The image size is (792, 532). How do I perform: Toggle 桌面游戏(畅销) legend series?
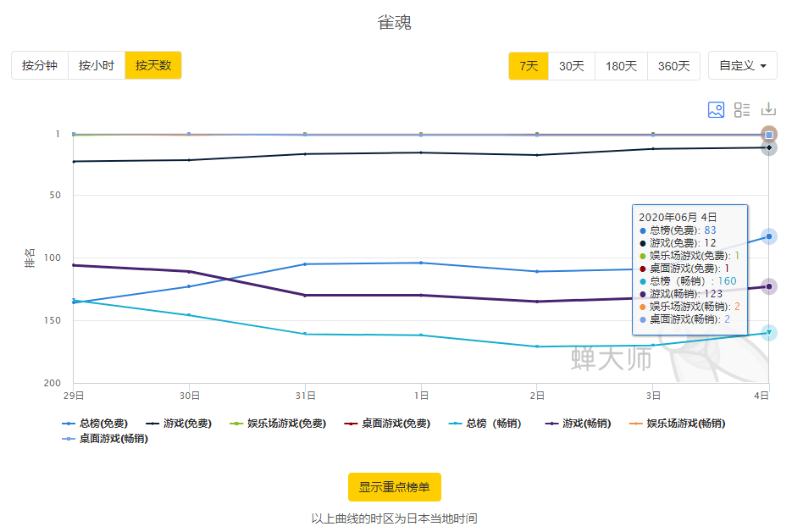point(104,439)
